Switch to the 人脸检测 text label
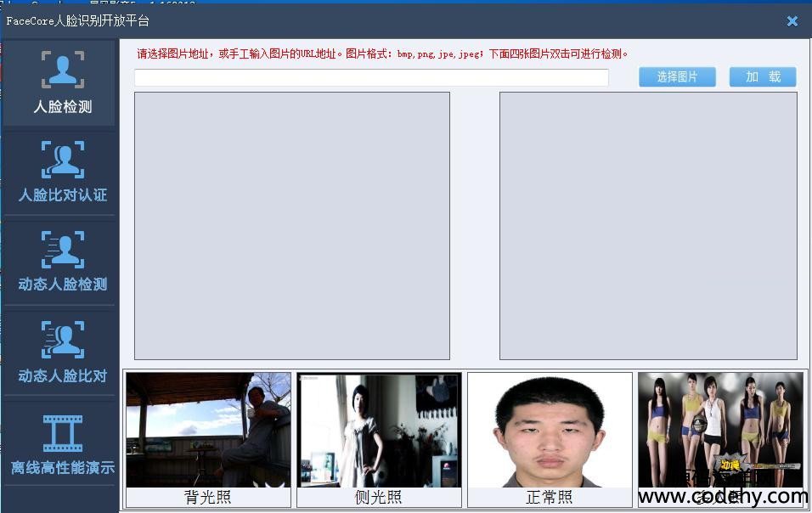Viewport: 812px width, 513px height. click(63, 108)
